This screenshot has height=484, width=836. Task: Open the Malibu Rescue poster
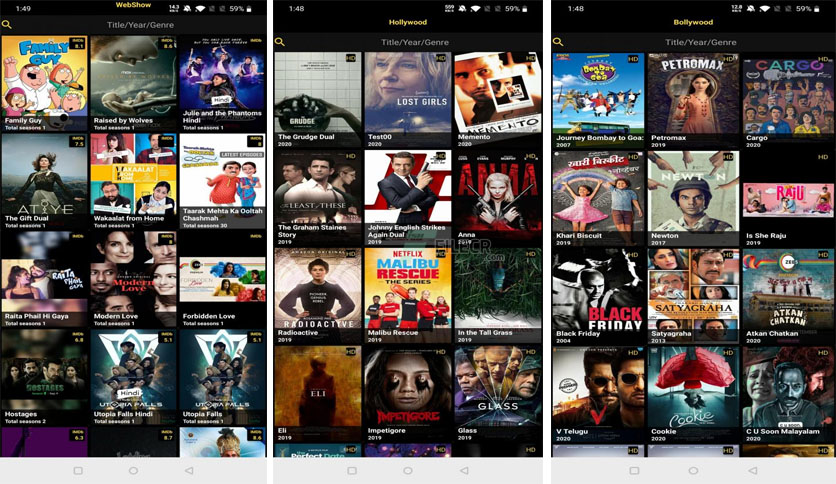point(408,296)
